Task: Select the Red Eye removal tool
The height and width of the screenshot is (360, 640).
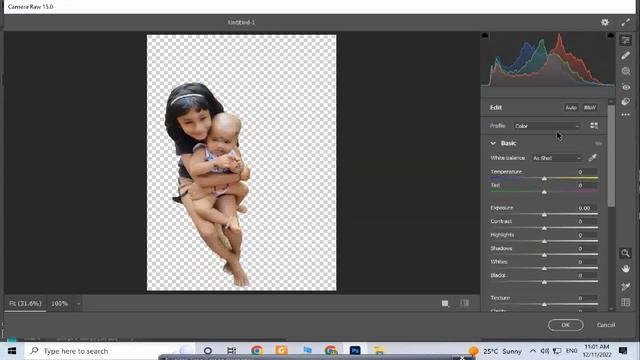Action: 625,87
